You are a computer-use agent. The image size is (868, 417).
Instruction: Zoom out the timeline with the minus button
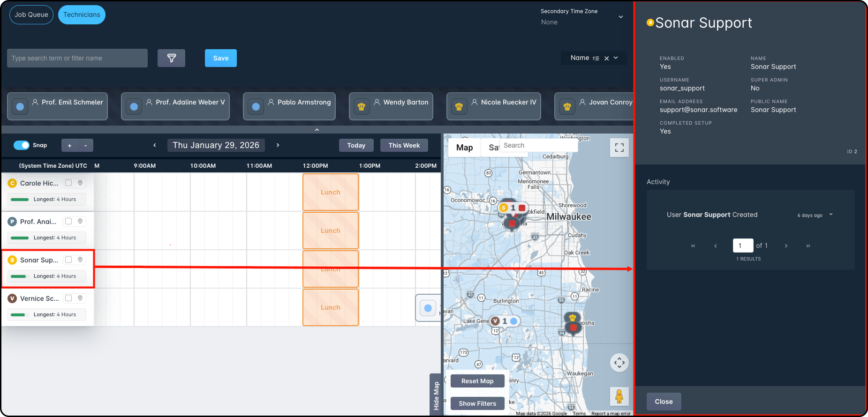pos(85,145)
